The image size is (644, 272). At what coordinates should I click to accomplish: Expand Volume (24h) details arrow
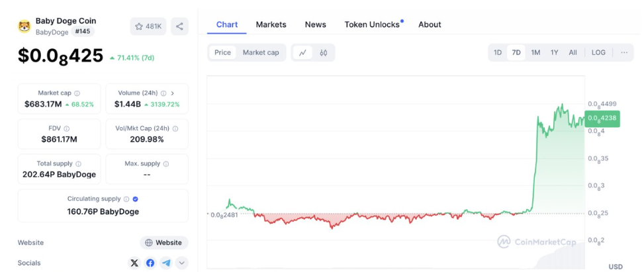coord(173,93)
